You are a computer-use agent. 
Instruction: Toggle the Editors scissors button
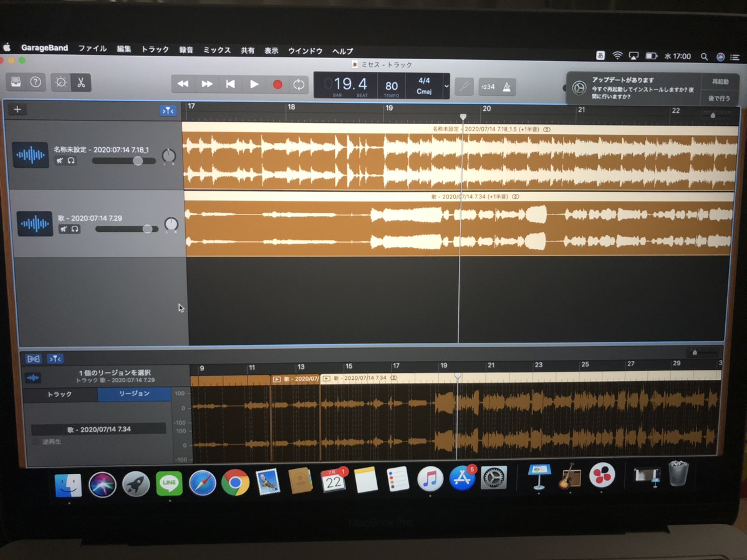(x=81, y=83)
